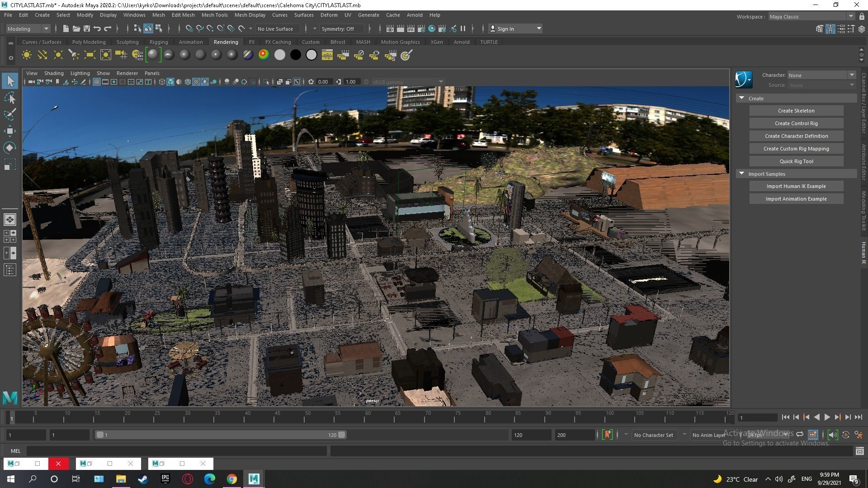Open a scene with folder icon

coord(76,28)
